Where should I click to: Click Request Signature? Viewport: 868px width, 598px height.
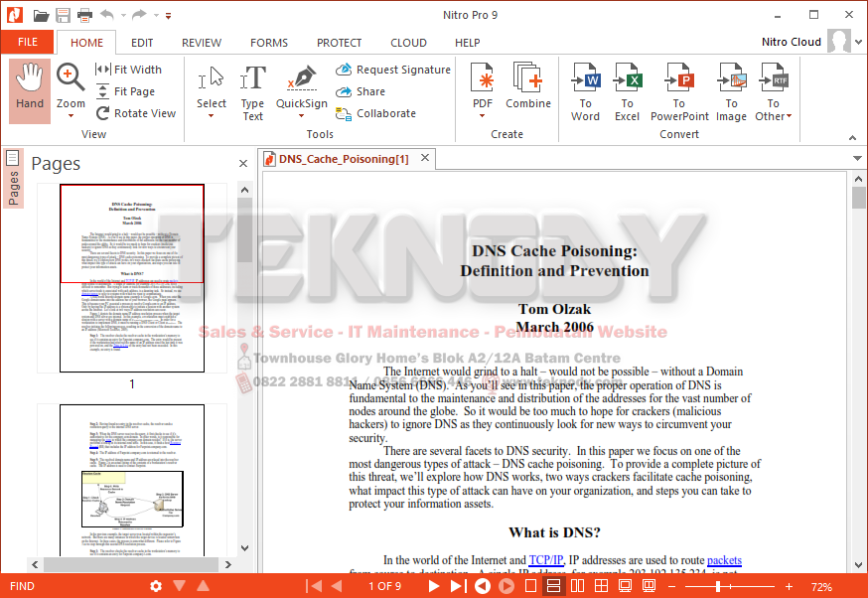click(x=393, y=70)
